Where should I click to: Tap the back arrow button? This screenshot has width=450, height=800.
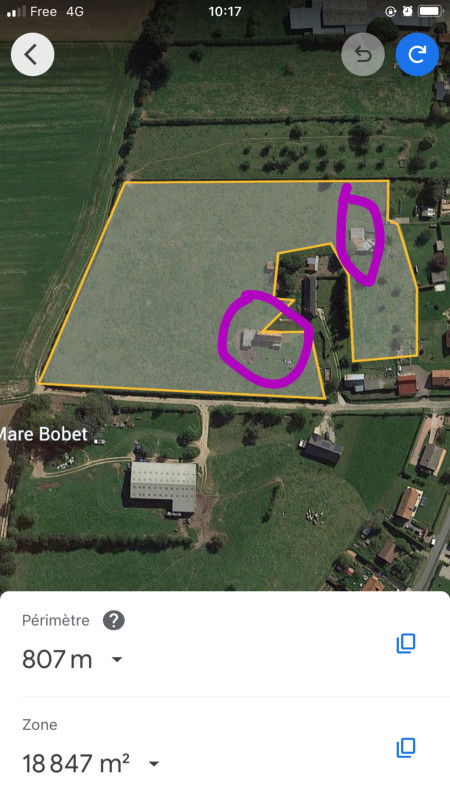pyautogui.click(x=32, y=54)
